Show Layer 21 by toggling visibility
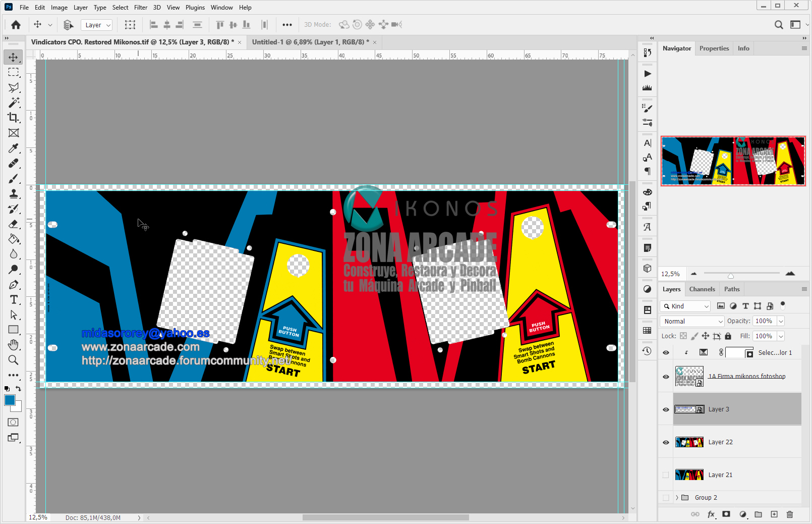 pyautogui.click(x=666, y=475)
